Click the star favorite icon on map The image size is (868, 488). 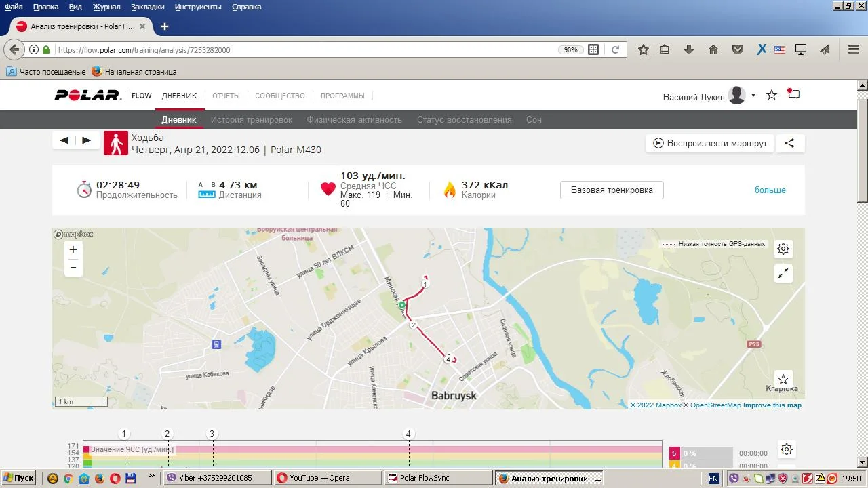click(x=783, y=379)
